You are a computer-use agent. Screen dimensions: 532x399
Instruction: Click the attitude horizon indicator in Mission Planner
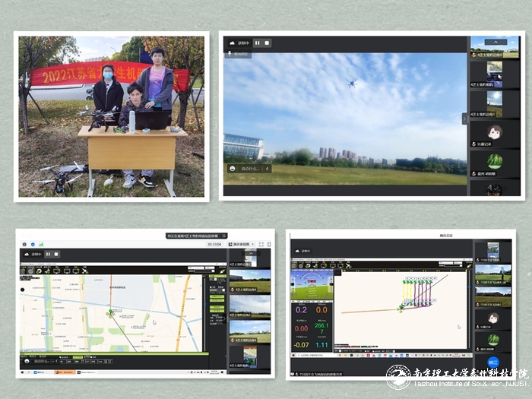point(312,286)
